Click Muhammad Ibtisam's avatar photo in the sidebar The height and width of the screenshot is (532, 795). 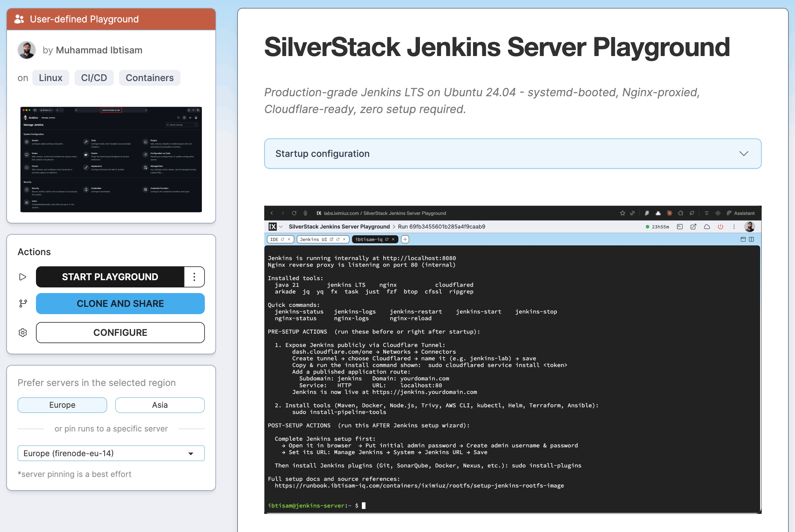click(27, 50)
